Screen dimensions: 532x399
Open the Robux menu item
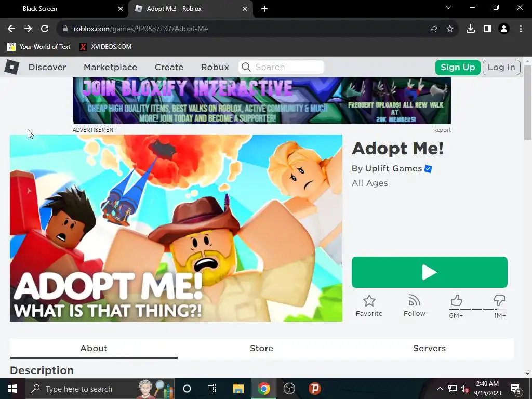[x=215, y=67]
